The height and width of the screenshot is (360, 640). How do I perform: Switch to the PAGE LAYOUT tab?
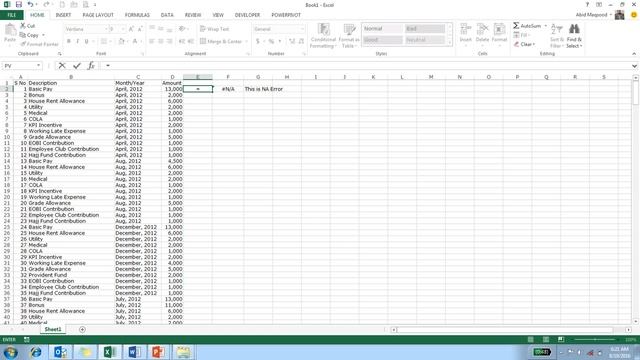(x=98, y=15)
